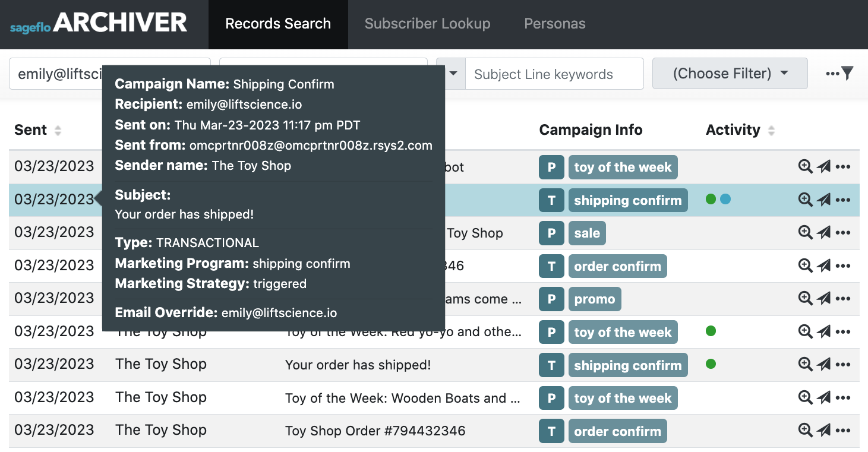The image size is (868, 452).
Task: Click toy of the week tag, Red yo-yo row
Action: (623, 333)
